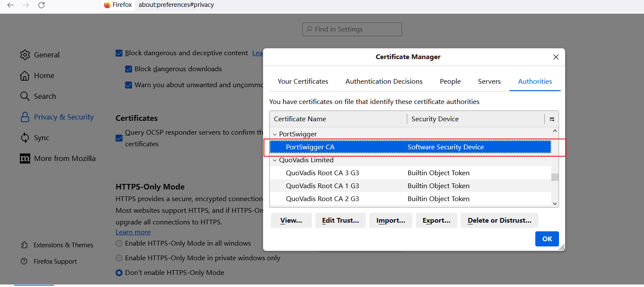The height and width of the screenshot is (287, 644).
Task: Click the Sync arrows icon
Action: click(25, 138)
